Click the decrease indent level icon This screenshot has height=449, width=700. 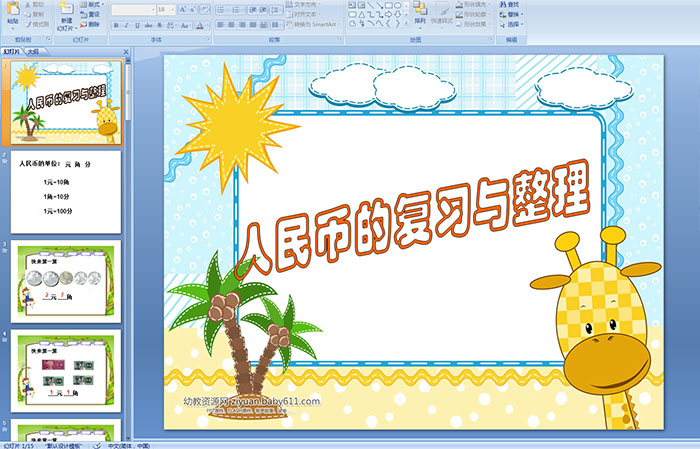(x=253, y=10)
